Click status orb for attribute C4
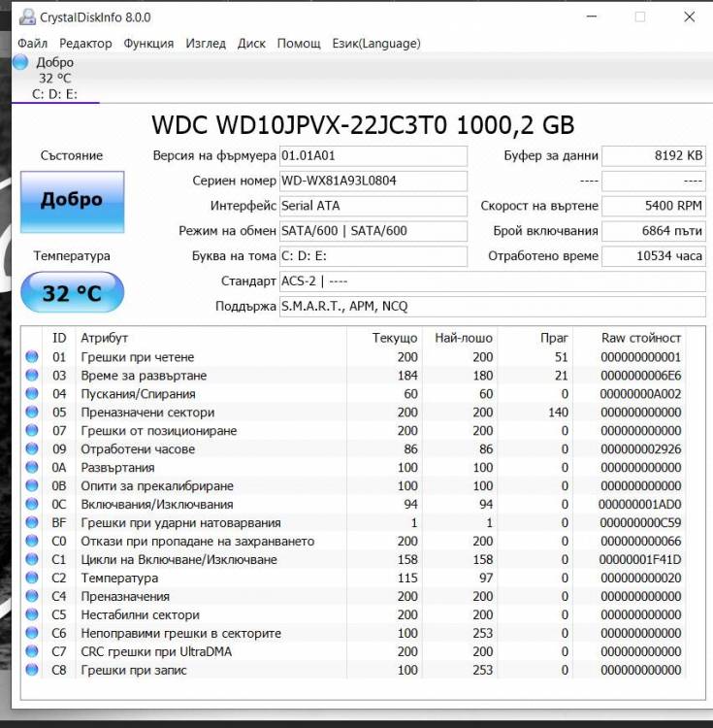 32,596
